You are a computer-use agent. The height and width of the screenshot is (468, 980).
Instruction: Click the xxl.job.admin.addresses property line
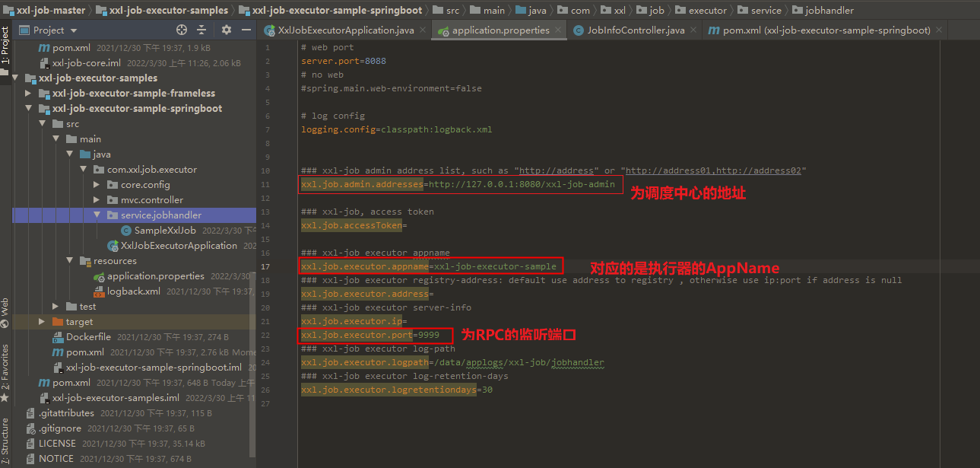point(458,184)
